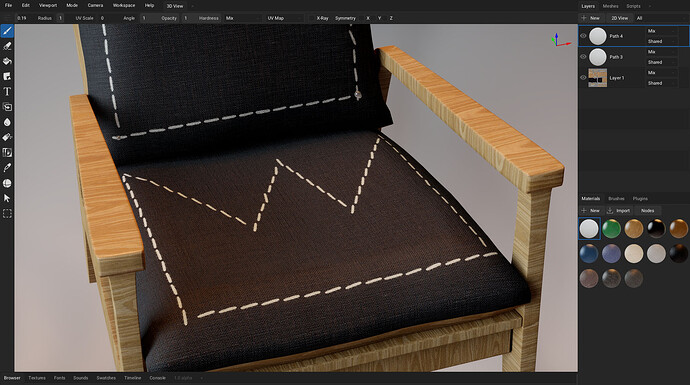The width and height of the screenshot is (690, 385).
Task: Select the Fill bucket tool
Action: point(7,61)
